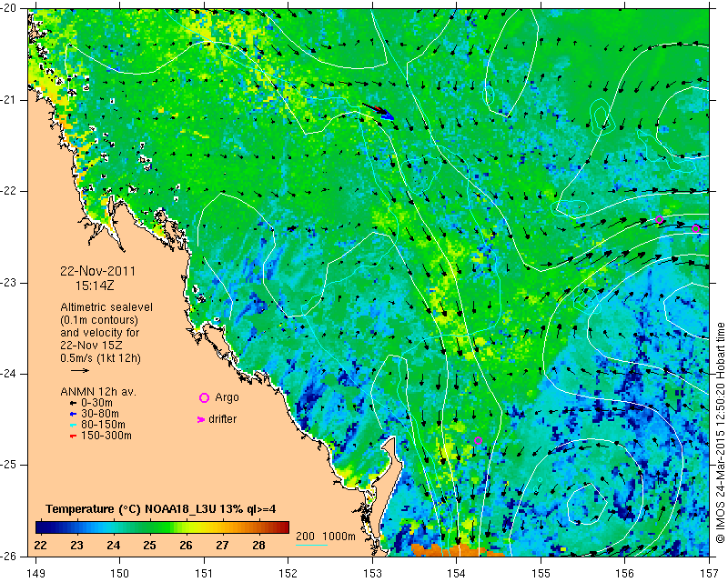728x582 pixels.
Task: Click the (0.1m contours) text
Action: pos(99,320)
